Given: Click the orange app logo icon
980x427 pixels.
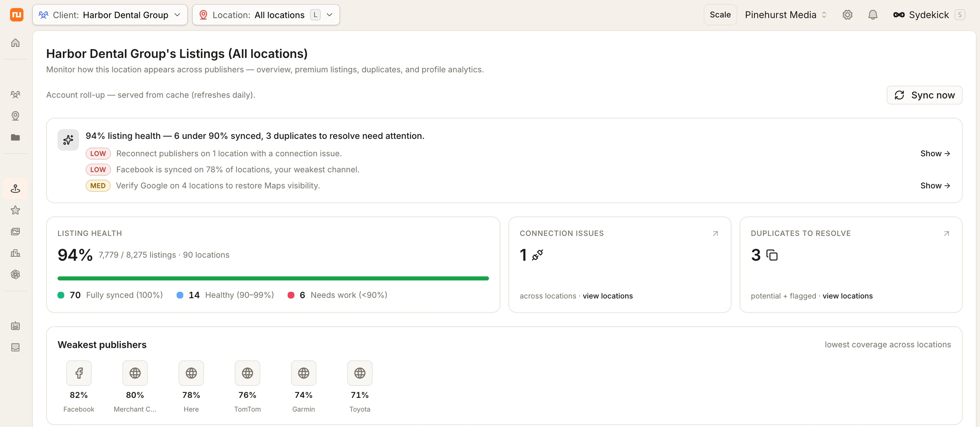Looking at the screenshot, I should click(x=16, y=15).
